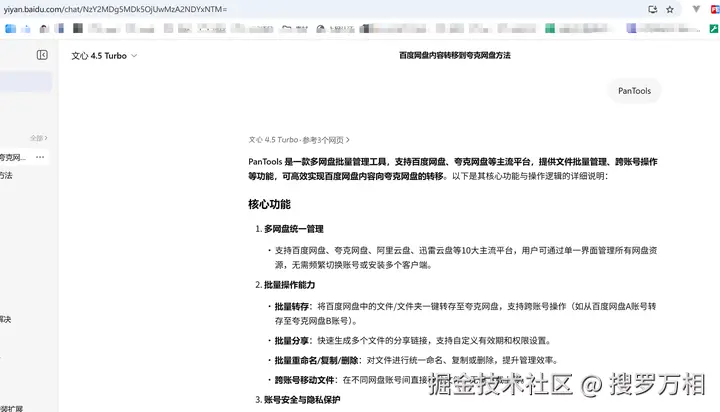Click the gray downward triangle extension icon

[x=696, y=9]
